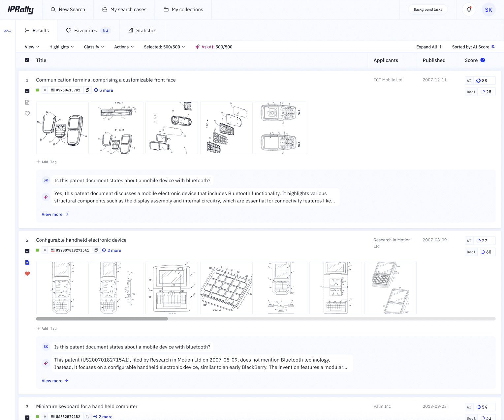Click the document icon for result 1
Viewport: 504px width, 420px height.
click(27, 102)
